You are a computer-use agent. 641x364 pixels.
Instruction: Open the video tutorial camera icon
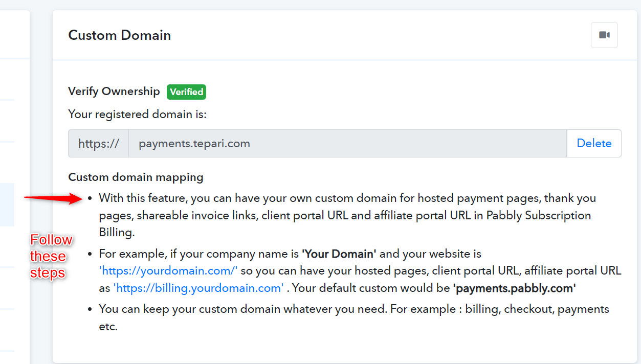click(604, 35)
